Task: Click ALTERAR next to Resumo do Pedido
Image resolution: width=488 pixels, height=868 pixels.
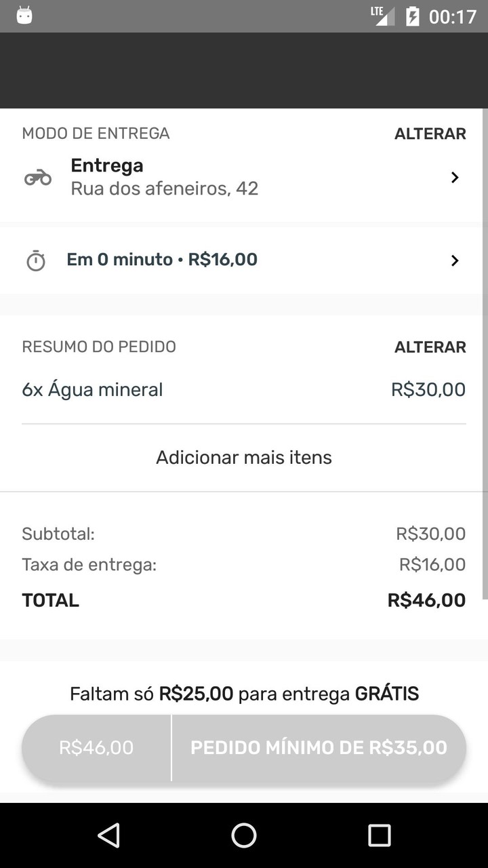Action: [x=430, y=347]
